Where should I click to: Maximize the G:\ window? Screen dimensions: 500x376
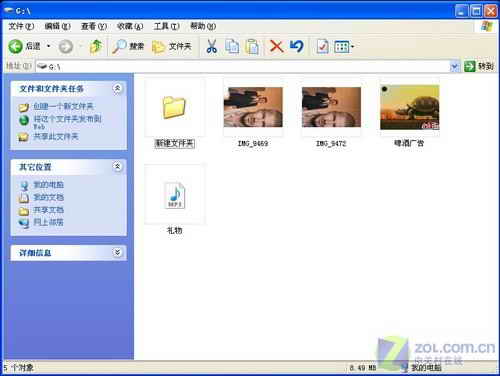(476, 11)
